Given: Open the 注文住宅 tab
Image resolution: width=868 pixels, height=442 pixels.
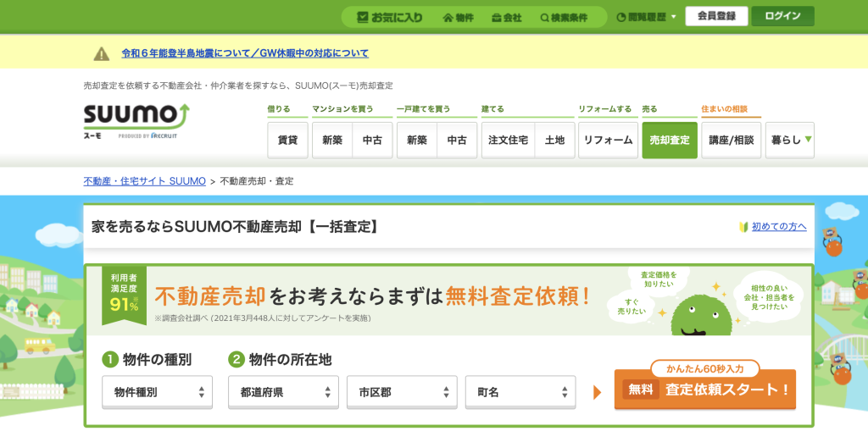Looking at the screenshot, I should 509,140.
